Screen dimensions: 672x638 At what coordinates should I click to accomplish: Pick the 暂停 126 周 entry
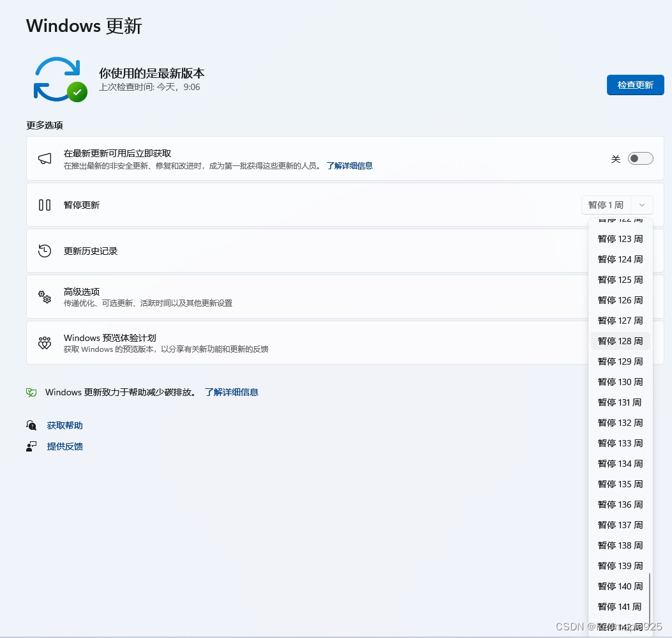(620, 300)
